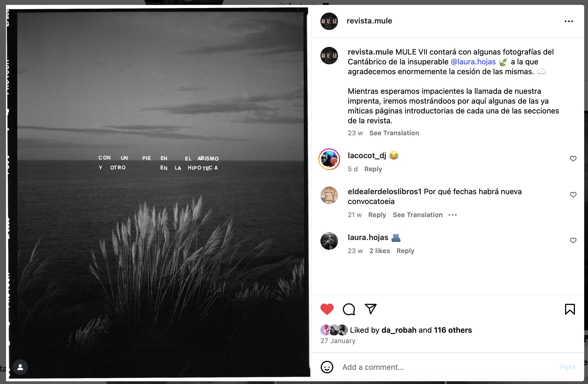This screenshot has width=588, height=384.
Task: Open the emoji picker smiley icon
Action: 327,367
